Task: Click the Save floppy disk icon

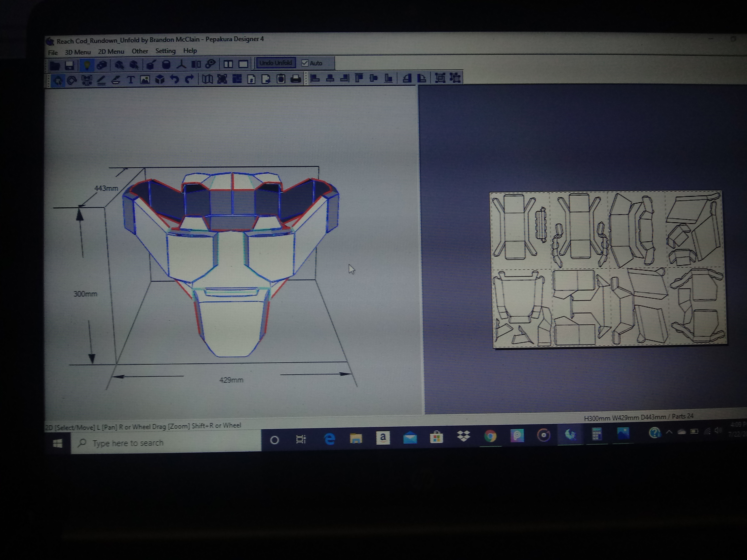Action: tap(70, 65)
